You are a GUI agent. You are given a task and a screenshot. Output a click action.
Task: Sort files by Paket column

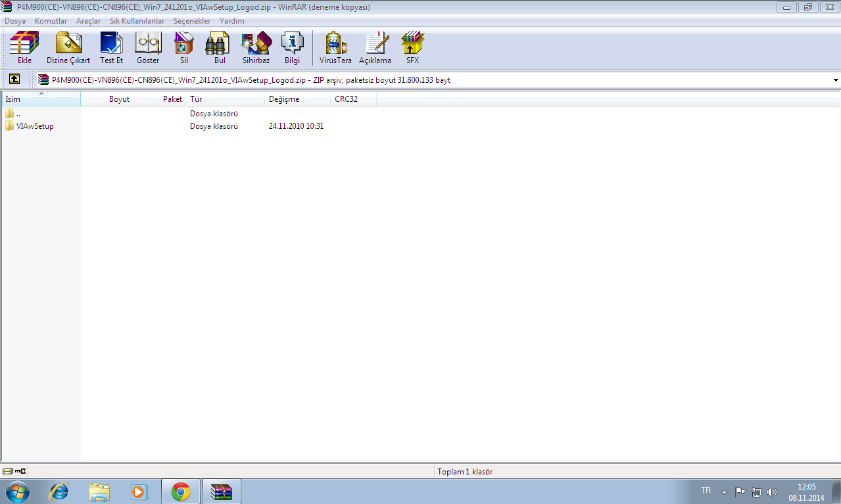tap(160, 99)
